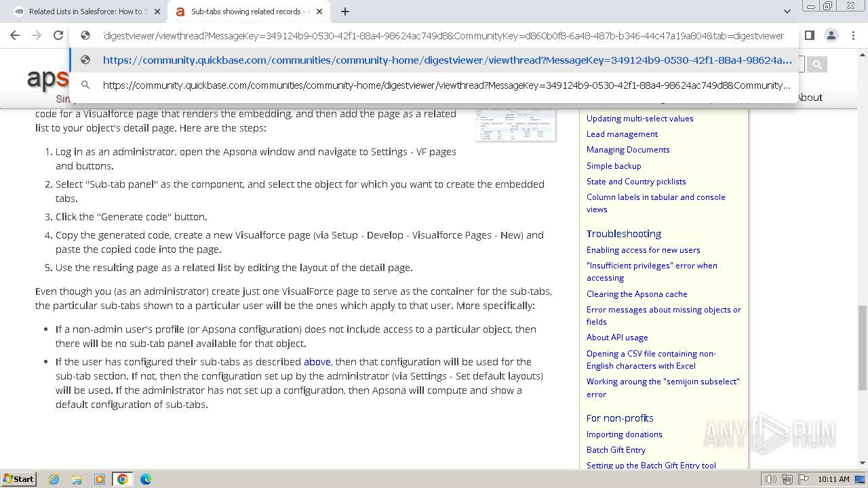This screenshot has width=868, height=488.
Task: Open 'Managing Documents' sidebar link
Action: (628, 150)
